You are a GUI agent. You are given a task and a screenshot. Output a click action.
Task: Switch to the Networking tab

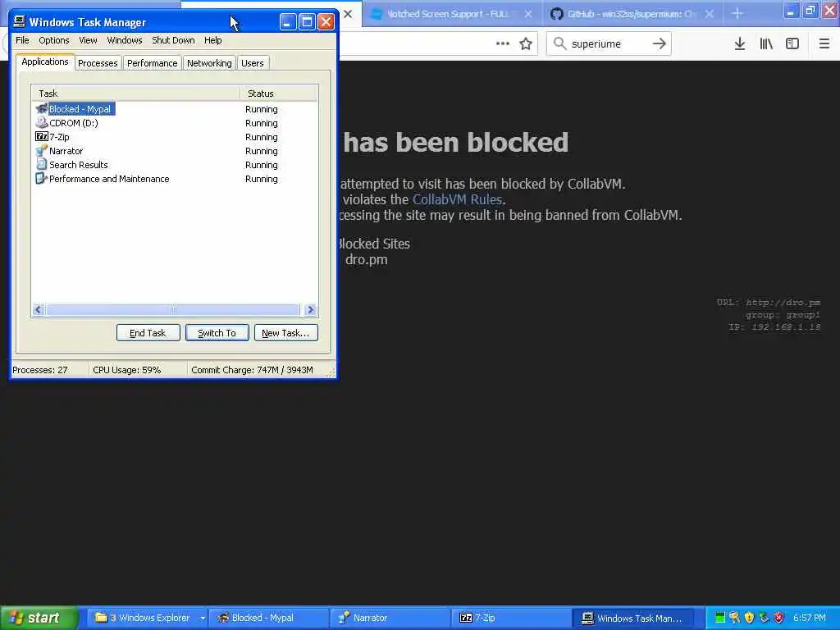(209, 63)
